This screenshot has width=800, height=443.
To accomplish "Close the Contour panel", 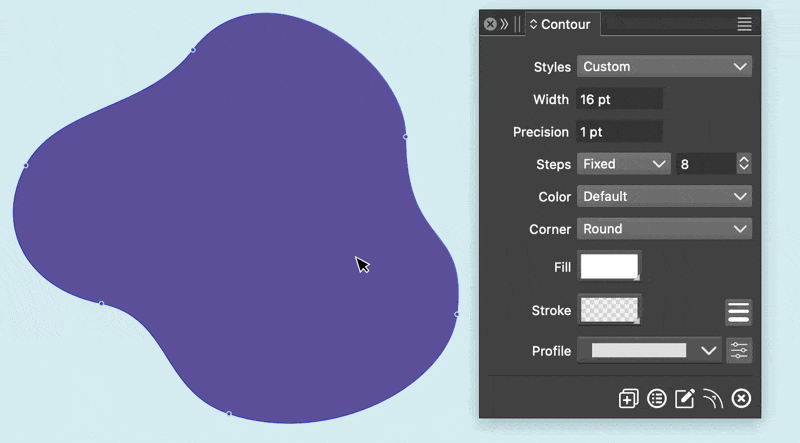I will coord(490,24).
